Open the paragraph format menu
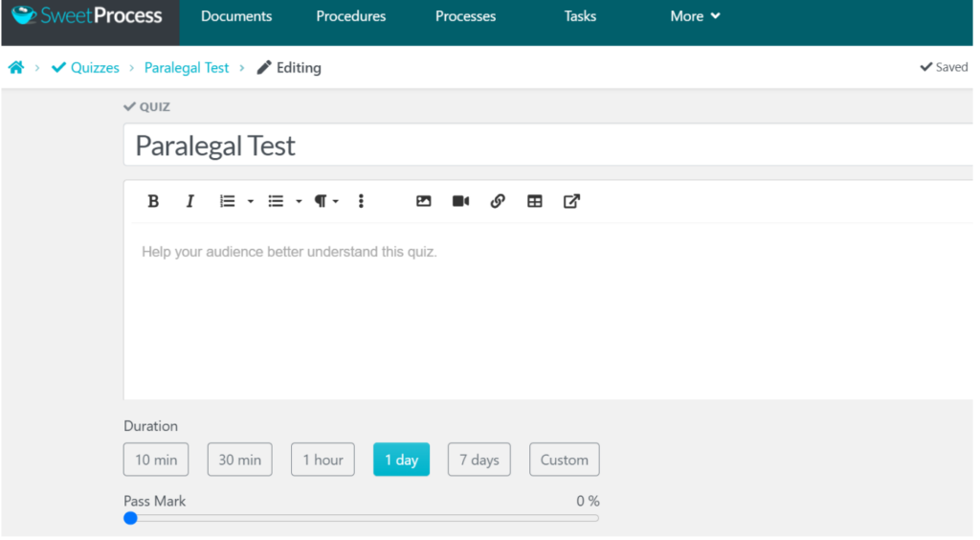The image size is (980, 540). tap(325, 201)
